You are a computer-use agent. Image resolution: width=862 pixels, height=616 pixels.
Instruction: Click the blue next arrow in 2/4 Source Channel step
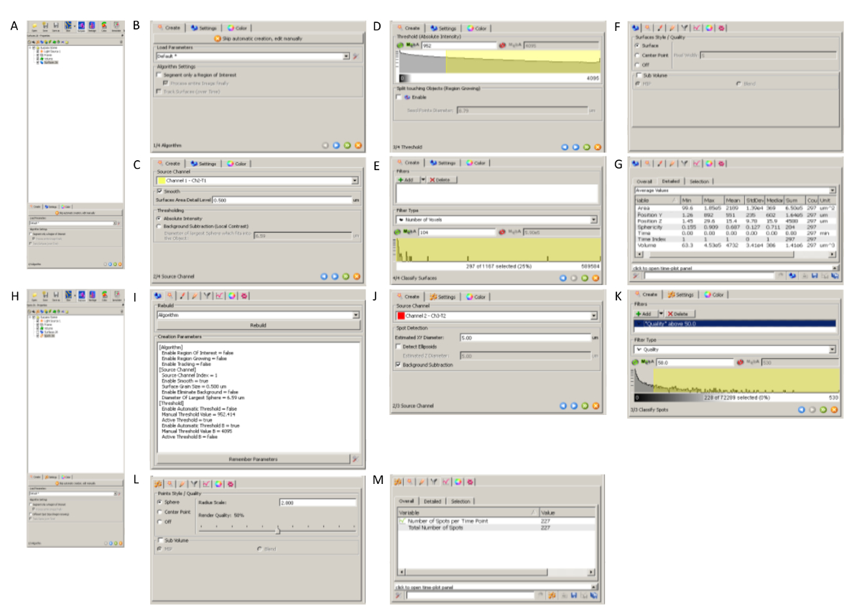pyautogui.click(x=335, y=276)
